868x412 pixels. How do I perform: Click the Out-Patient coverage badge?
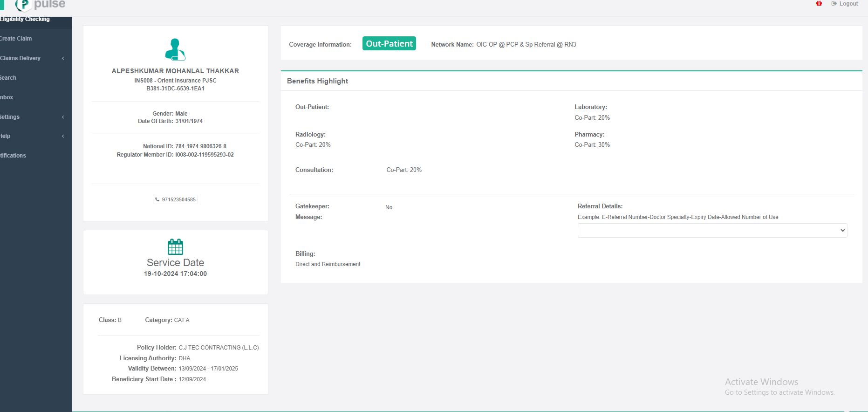coord(389,44)
